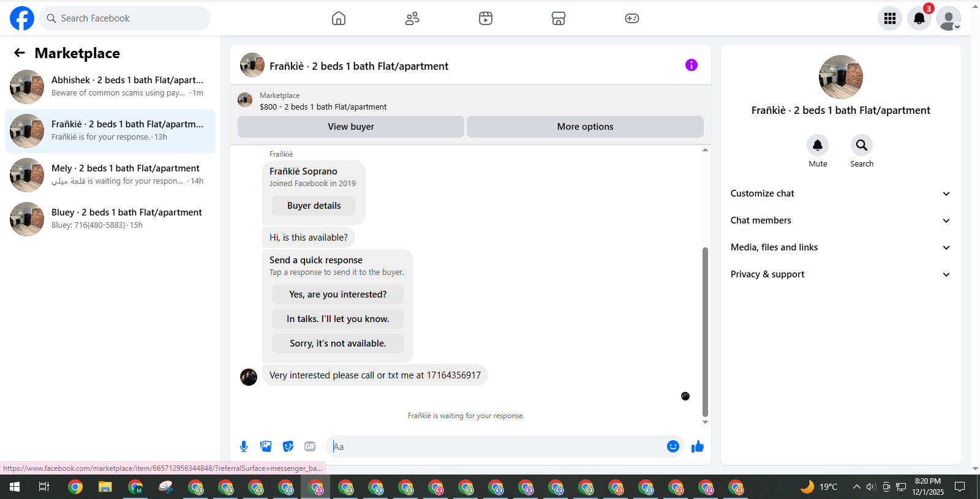
Task: Click the sender avatar beside last message
Action: tap(249, 377)
